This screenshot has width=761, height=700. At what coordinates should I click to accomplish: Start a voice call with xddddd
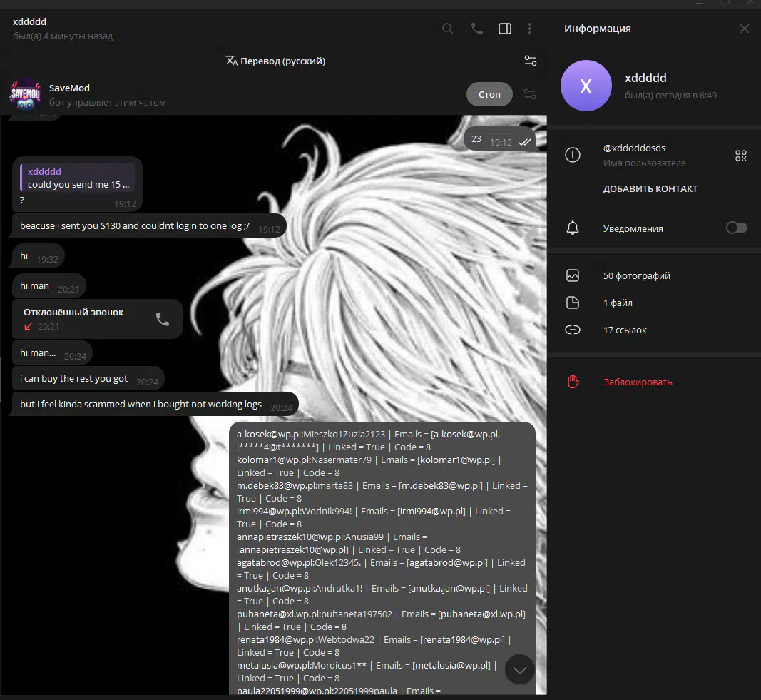pos(477,29)
